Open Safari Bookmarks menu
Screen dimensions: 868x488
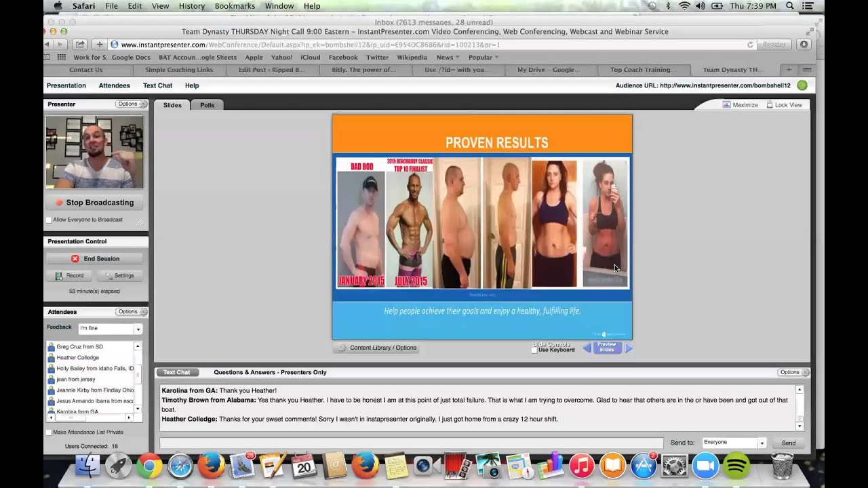click(x=235, y=6)
